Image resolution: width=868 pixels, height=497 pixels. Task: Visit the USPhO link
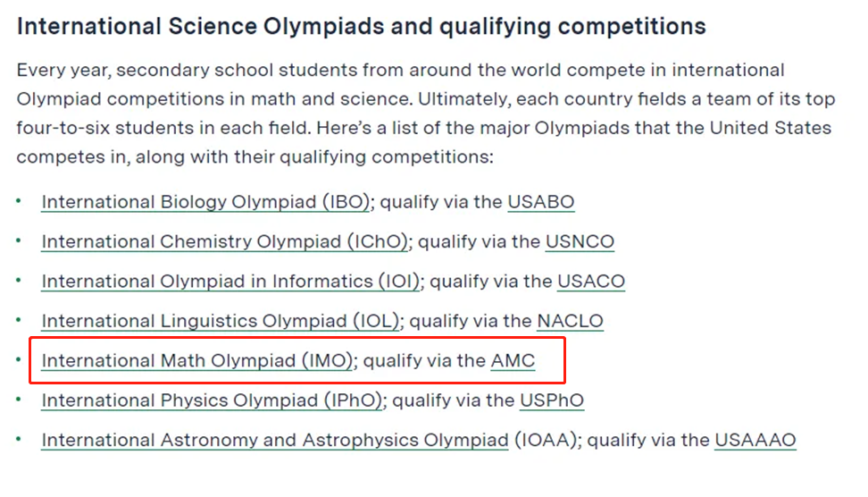(552, 400)
